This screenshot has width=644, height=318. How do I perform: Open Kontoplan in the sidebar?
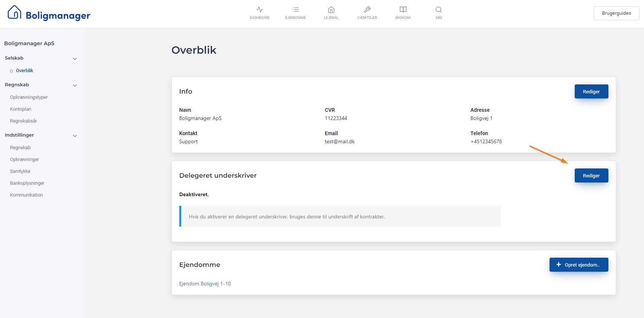click(x=21, y=109)
